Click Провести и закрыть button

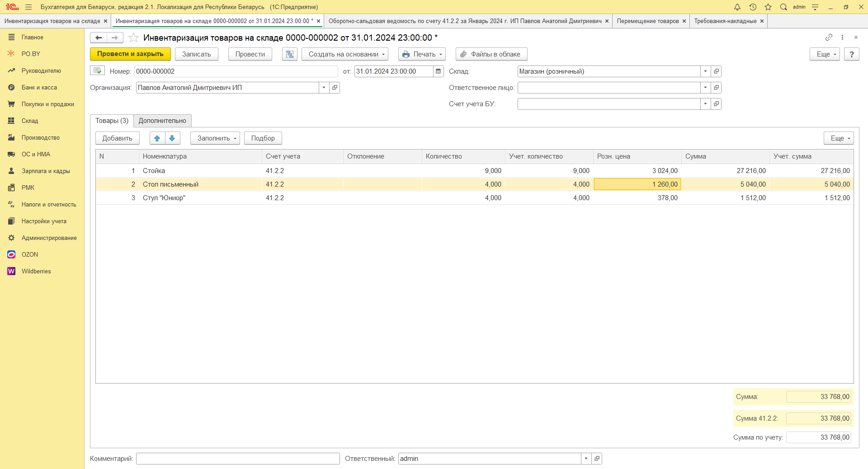pos(130,54)
